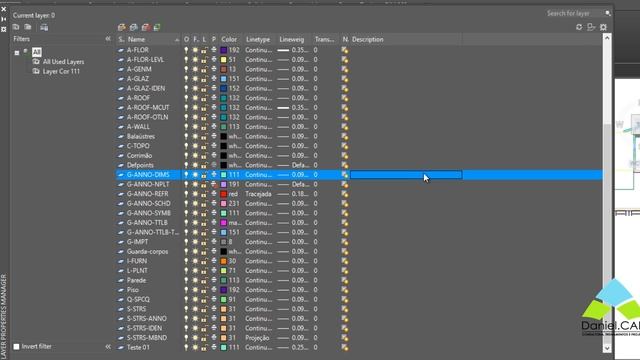Select the All Used Layers filter
Viewport: 640px width, 360px height.
(63, 62)
